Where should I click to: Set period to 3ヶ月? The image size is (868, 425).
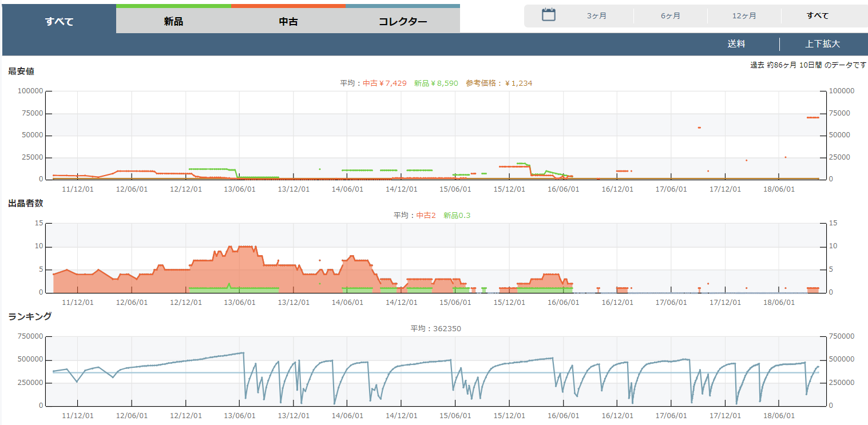click(597, 16)
